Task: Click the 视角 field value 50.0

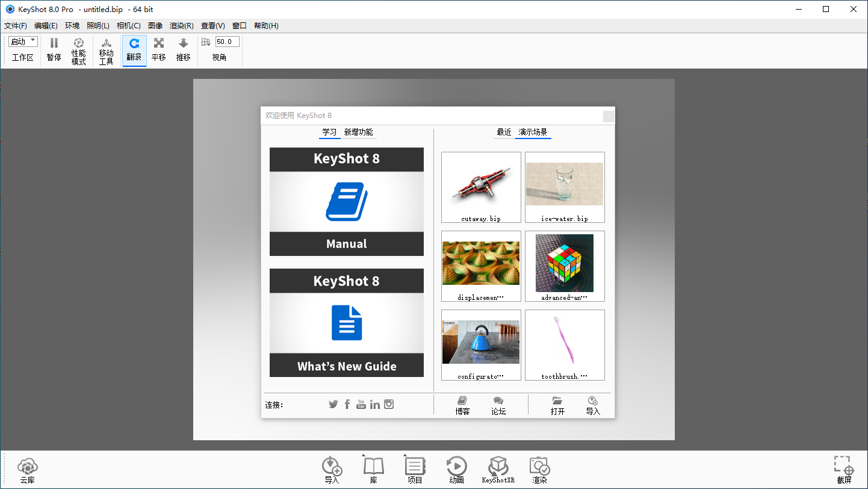Action: coord(228,42)
